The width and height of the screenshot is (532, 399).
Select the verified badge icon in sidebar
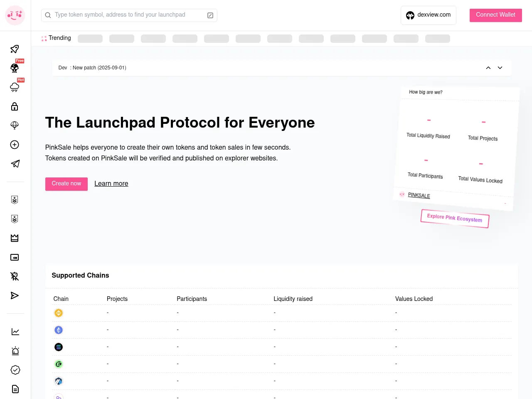(15, 370)
